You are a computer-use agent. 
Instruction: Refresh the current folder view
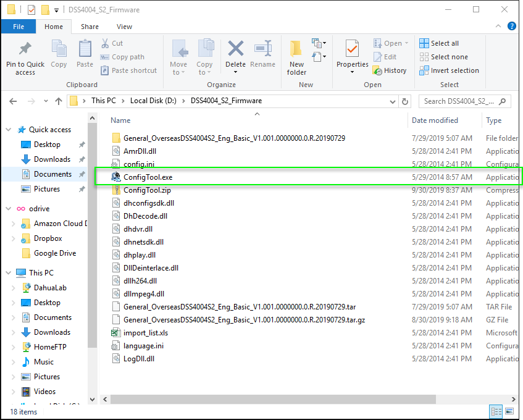405,101
